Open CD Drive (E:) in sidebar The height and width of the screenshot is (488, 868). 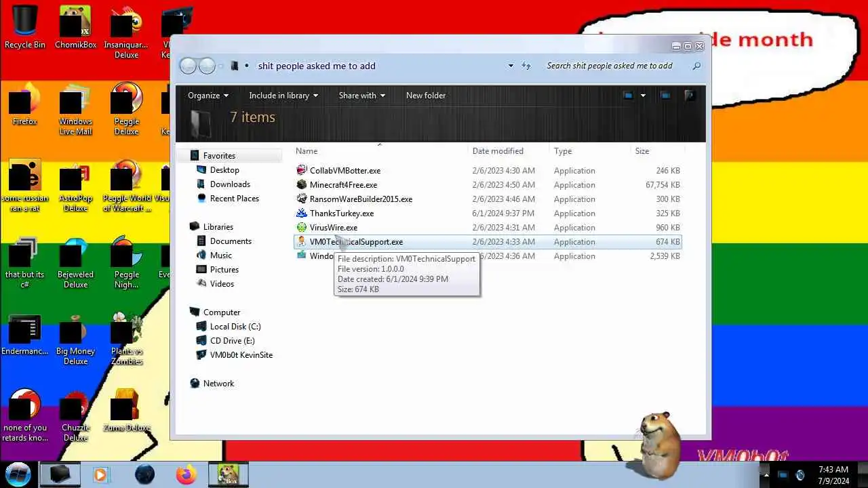(233, 341)
